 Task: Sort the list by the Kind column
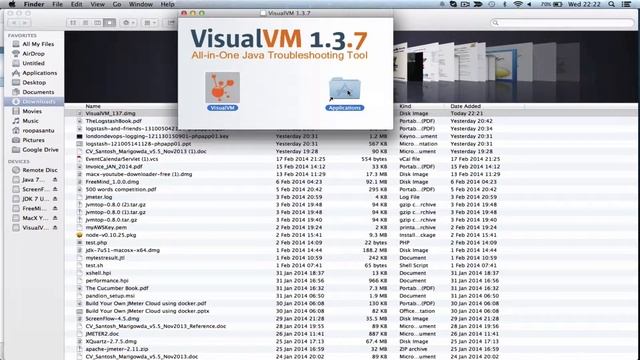(x=405, y=106)
